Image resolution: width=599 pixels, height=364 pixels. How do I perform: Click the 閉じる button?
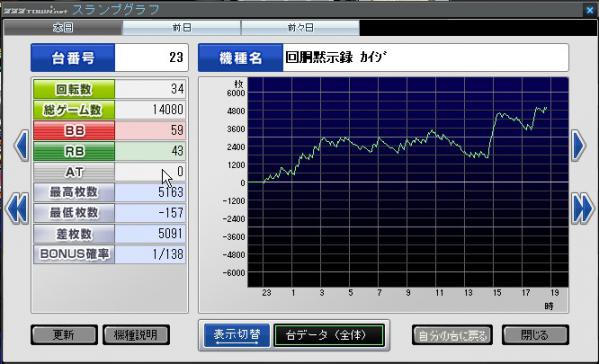click(535, 335)
